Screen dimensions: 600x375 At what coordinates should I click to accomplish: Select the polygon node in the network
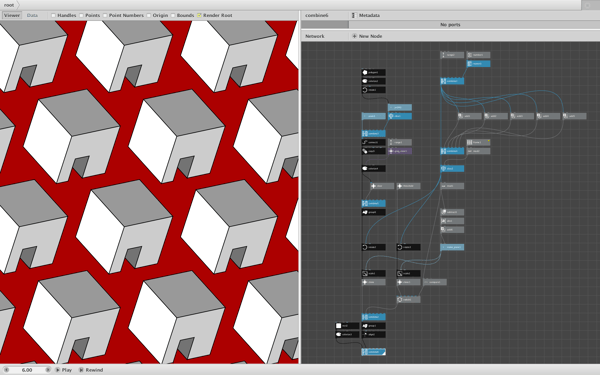click(x=373, y=72)
